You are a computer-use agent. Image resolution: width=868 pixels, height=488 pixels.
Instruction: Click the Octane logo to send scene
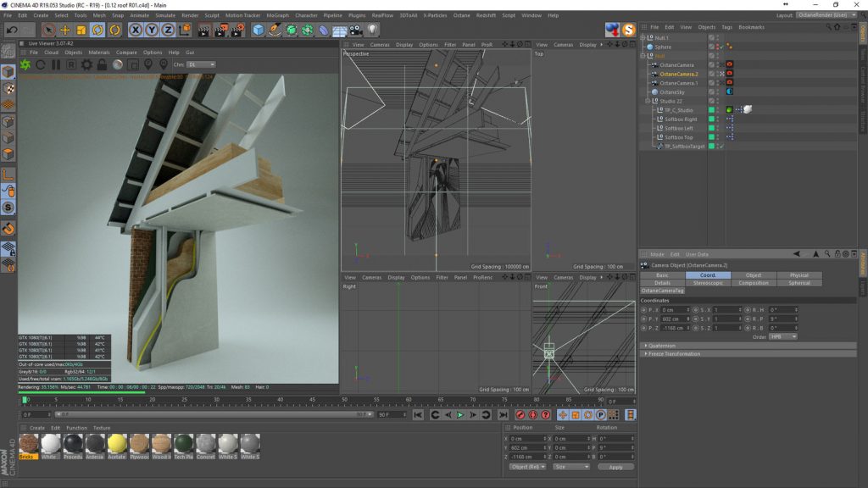tap(25, 64)
